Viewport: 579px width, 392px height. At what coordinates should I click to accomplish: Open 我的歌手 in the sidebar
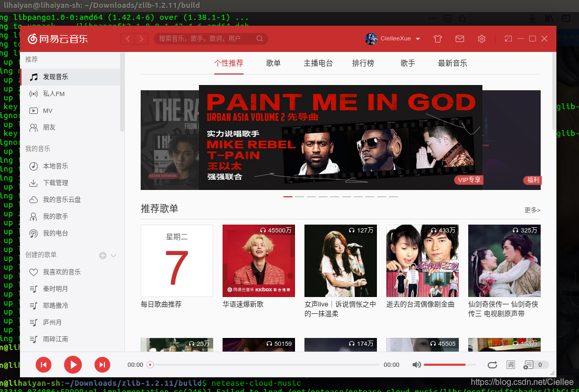(x=70, y=217)
